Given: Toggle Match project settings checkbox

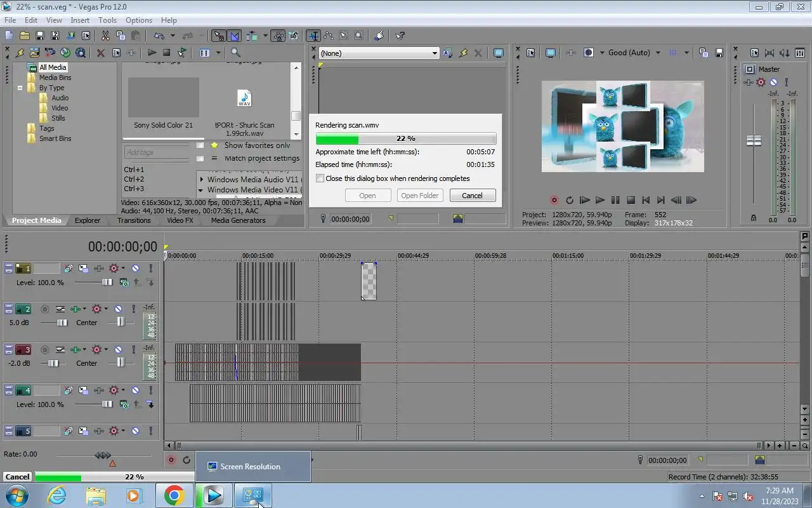Looking at the screenshot, I should tap(200, 158).
